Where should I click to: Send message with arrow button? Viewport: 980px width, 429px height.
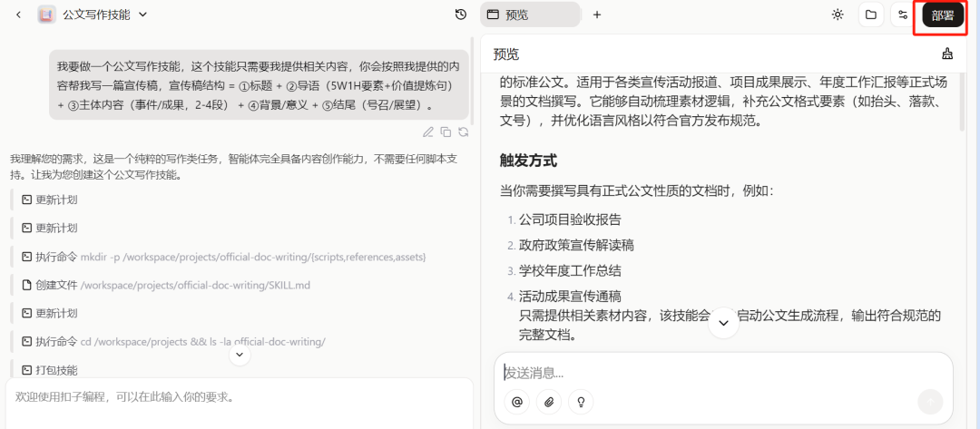pyautogui.click(x=930, y=402)
